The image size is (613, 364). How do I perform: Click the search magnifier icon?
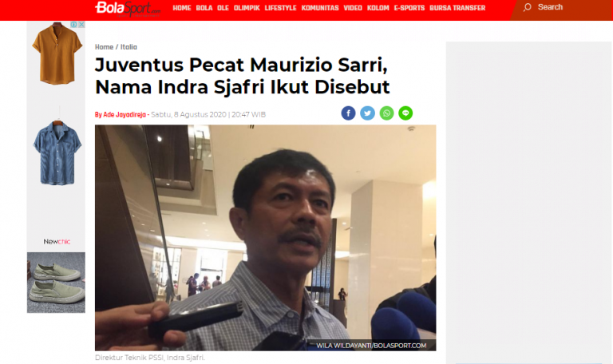pos(527,7)
